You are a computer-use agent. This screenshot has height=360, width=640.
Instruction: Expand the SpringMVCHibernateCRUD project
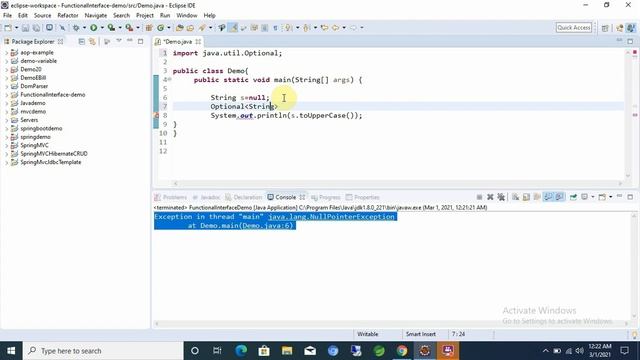7,154
